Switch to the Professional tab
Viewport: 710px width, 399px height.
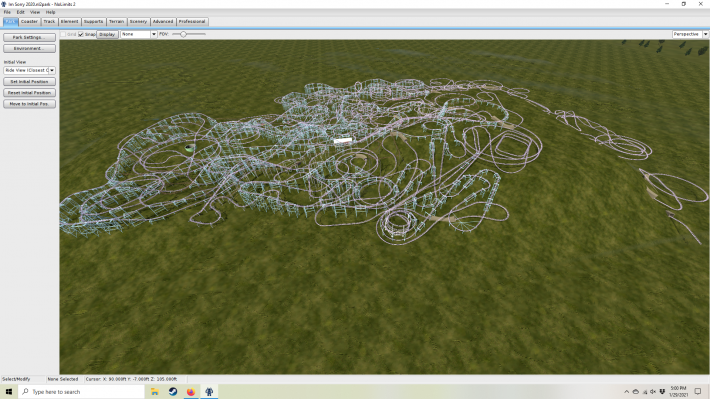[192, 22]
